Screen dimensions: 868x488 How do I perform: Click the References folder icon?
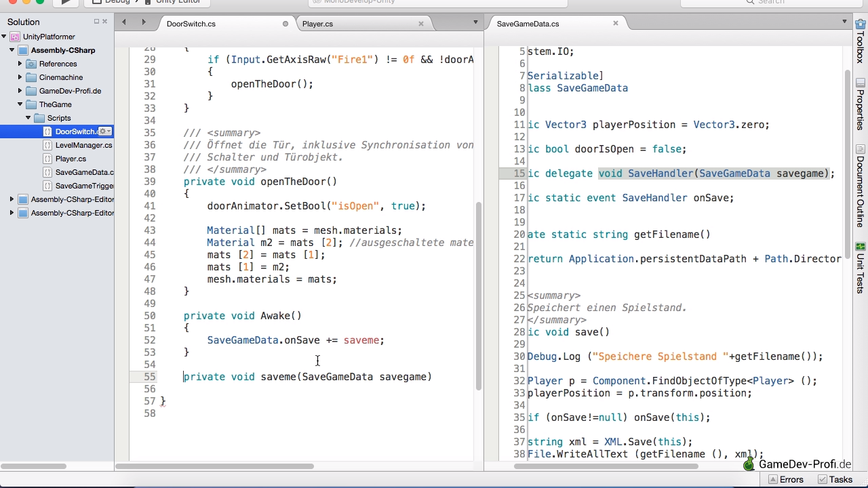[x=31, y=64]
